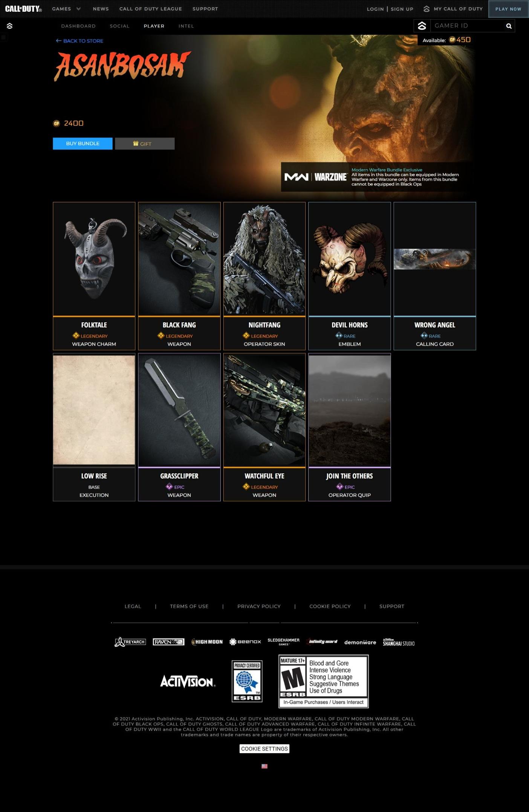Switch to the Dashboard tab

tap(78, 26)
